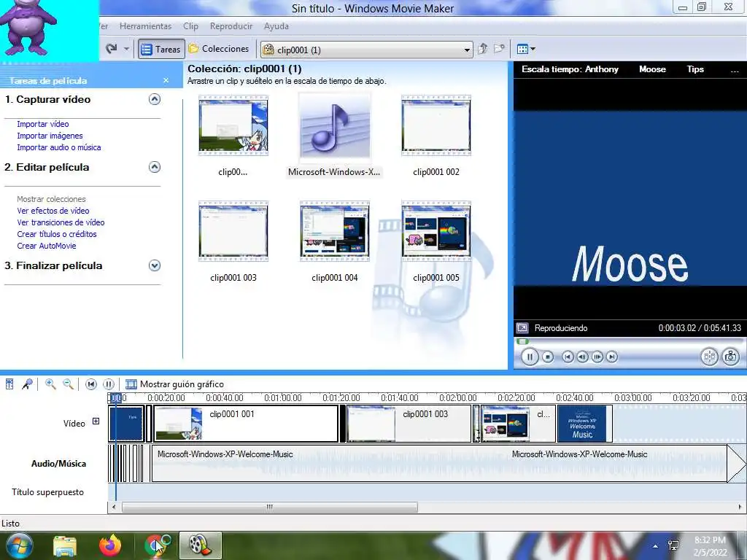Open the Reproducir menu
This screenshot has width=747, height=560.
[x=231, y=26]
